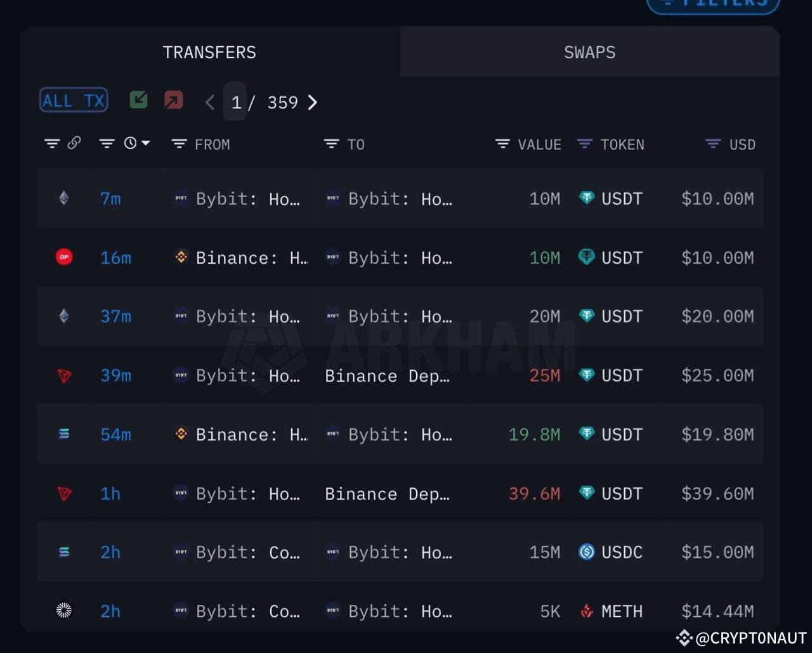Screen dimensions: 812x653
Task: Click the clock icon to toggle time display
Action: [131, 143]
